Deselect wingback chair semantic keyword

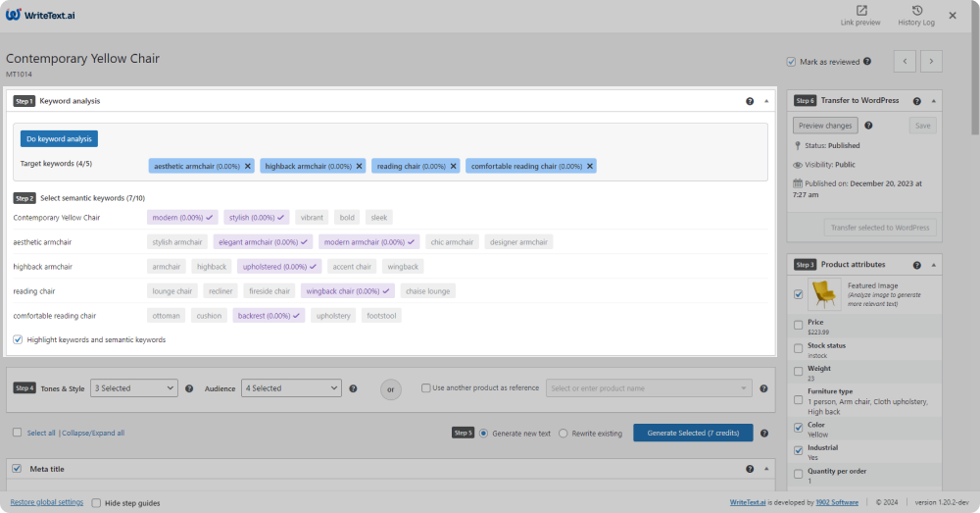[x=348, y=291]
